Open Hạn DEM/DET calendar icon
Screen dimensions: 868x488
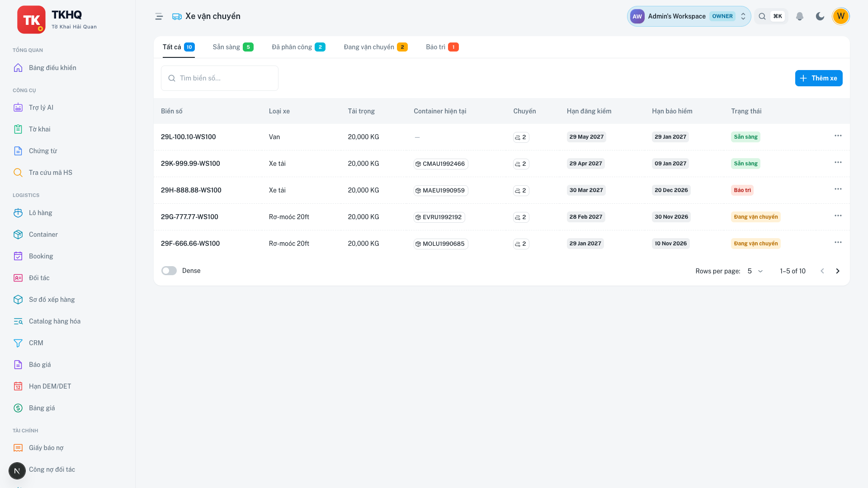pos(18,386)
